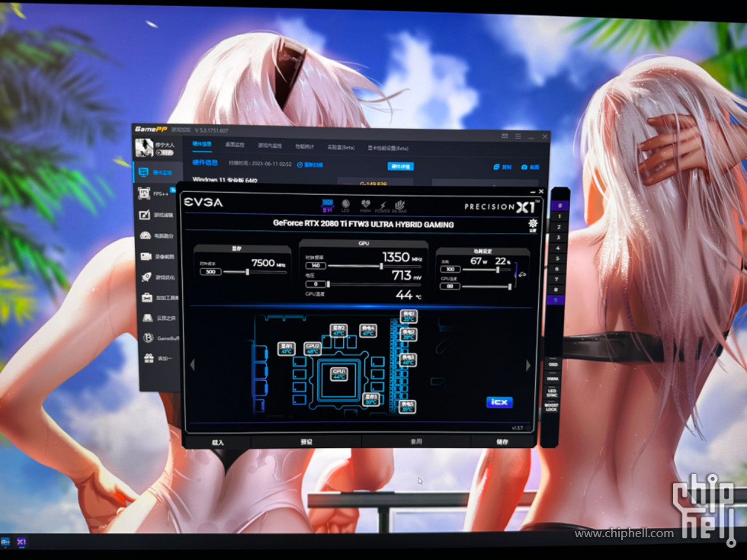The image size is (747, 560).
Task: Click the GamePP taskbar icon
Action: 6,542
